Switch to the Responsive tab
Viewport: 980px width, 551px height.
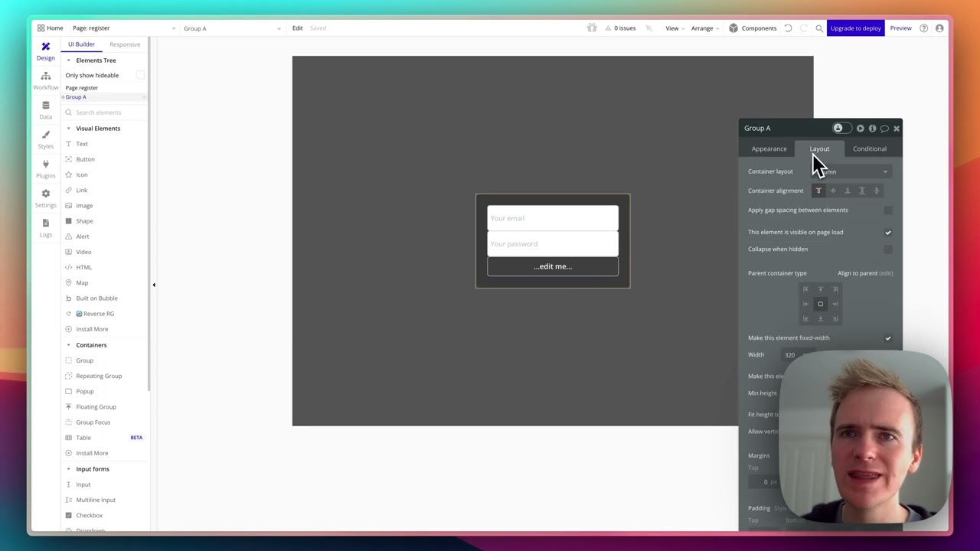coord(125,44)
